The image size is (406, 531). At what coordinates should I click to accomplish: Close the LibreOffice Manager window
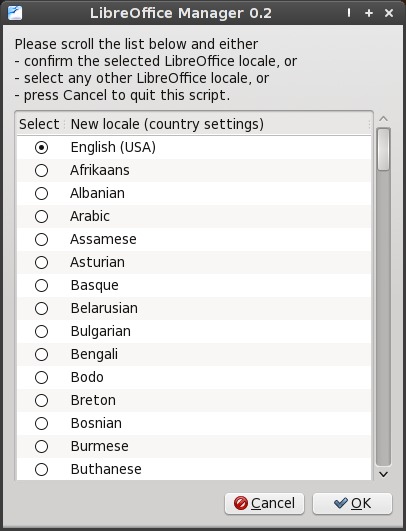tap(389, 13)
